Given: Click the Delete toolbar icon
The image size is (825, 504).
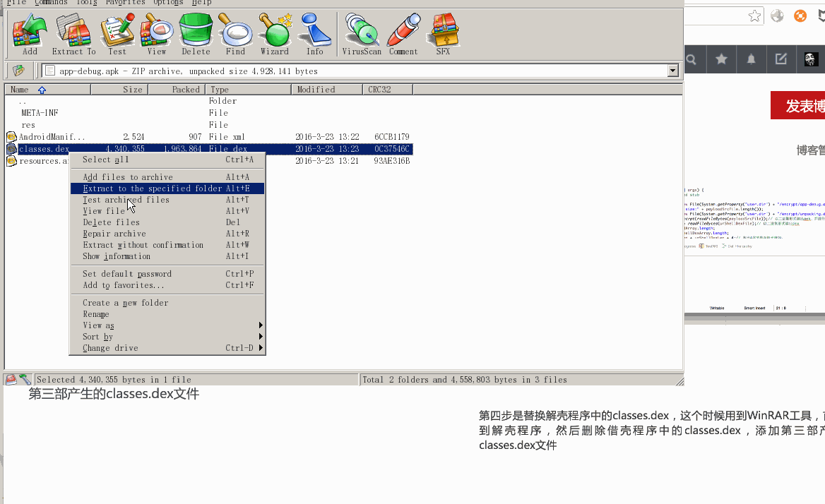Looking at the screenshot, I should click(196, 34).
